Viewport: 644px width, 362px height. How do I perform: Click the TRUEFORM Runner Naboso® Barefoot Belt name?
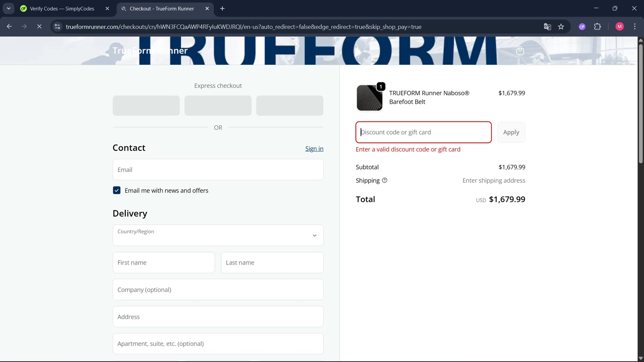[429, 97]
